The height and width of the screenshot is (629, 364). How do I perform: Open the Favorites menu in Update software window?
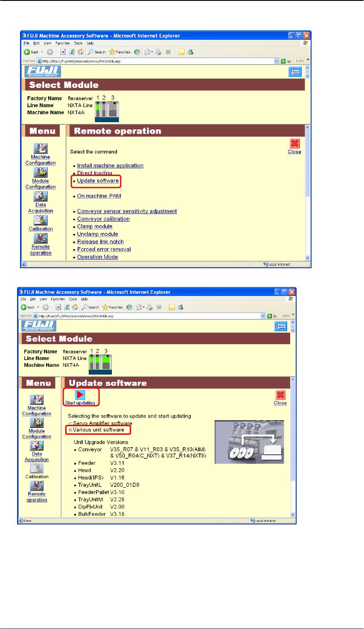(58, 299)
